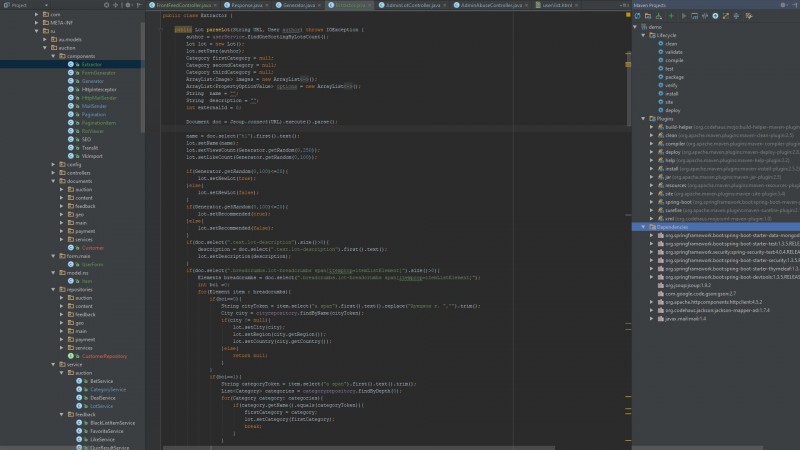Select BlackListItemService in Project tree
Screen dimensions: 800x450
(x=112, y=423)
